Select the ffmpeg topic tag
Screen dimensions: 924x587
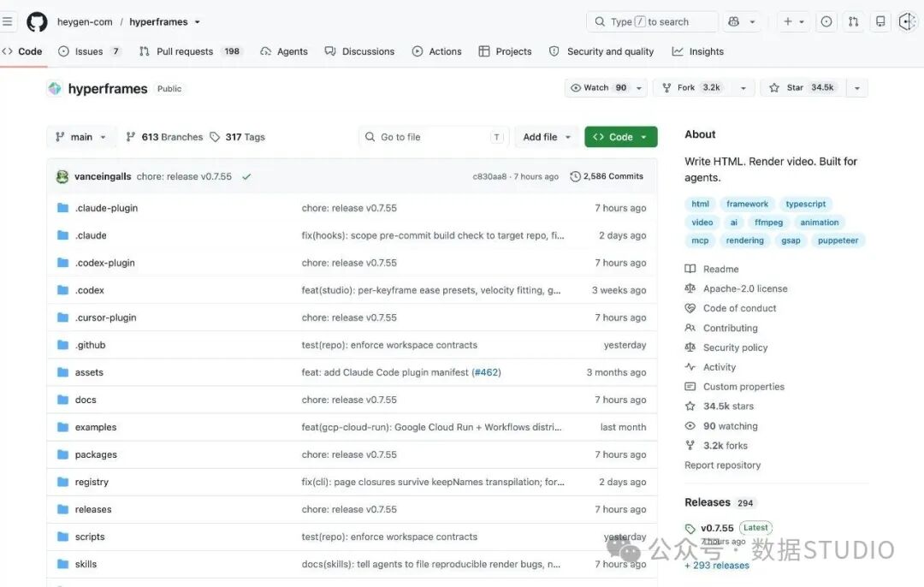click(x=768, y=222)
